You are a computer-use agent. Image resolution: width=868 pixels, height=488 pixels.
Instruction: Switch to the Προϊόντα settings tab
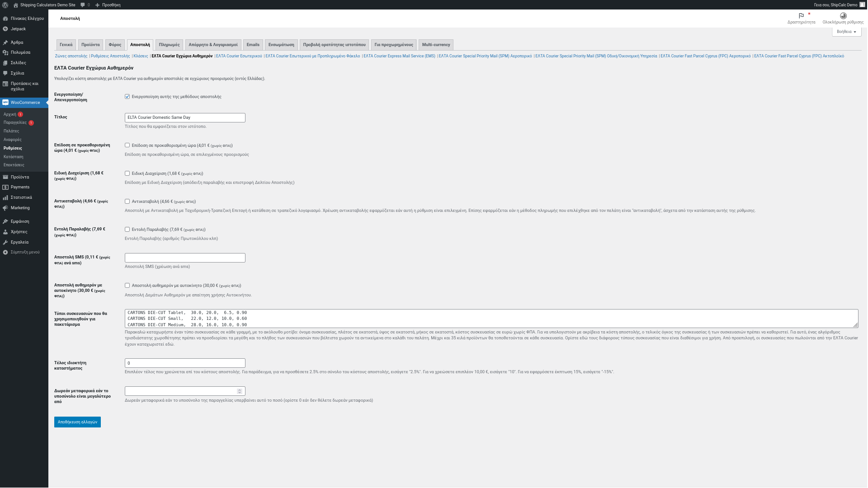pyautogui.click(x=90, y=45)
